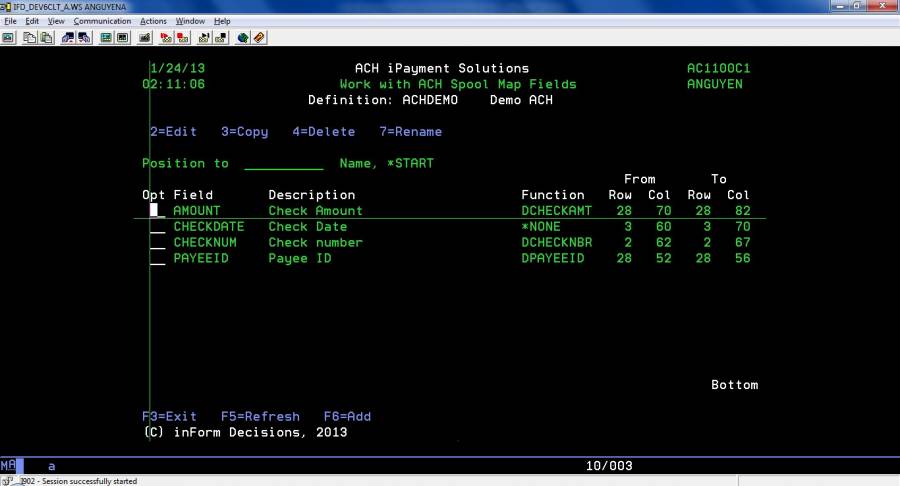Click the F5=Refresh function key label

(x=259, y=417)
